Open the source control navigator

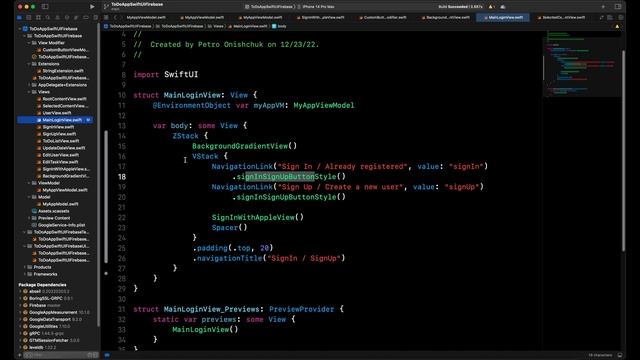29,18
